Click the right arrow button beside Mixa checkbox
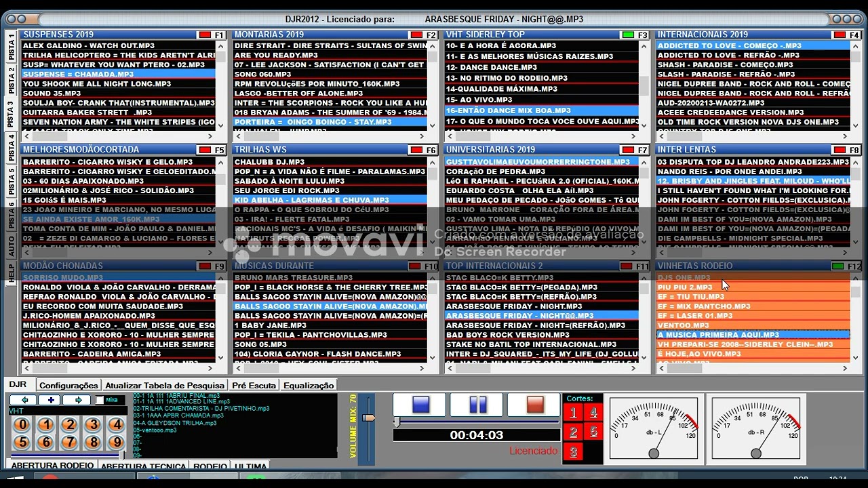This screenshot has width=868, height=488. 77,400
